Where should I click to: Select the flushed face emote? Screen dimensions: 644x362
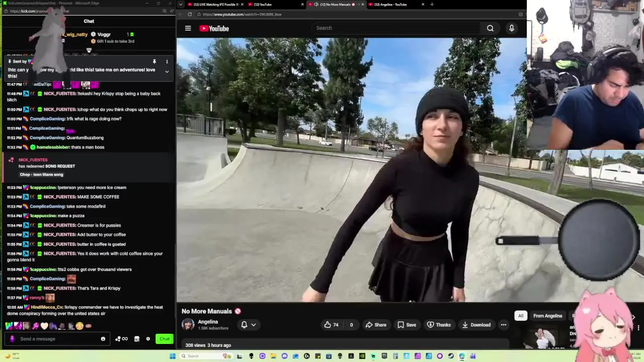pos(79,326)
